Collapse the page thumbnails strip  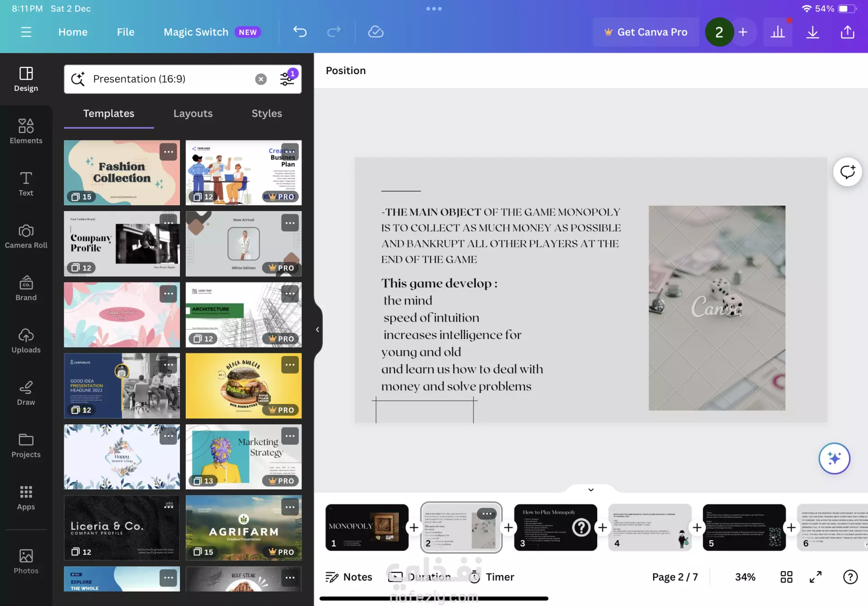(591, 489)
